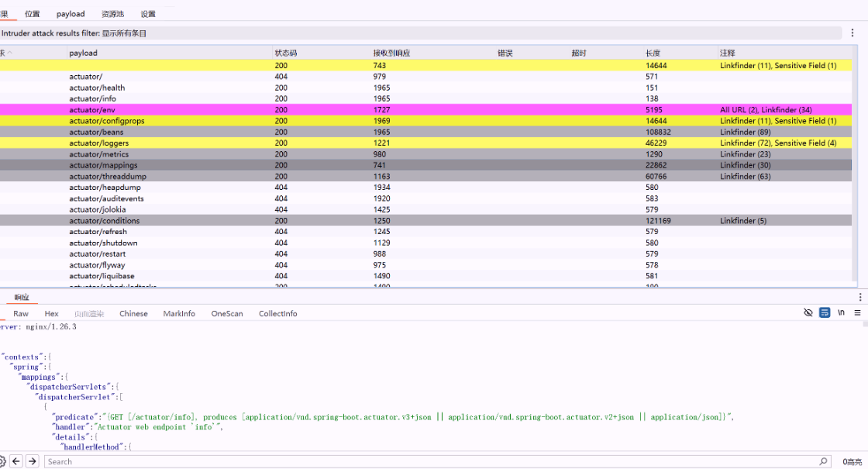Click the length value 121169

click(x=658, y=220)
